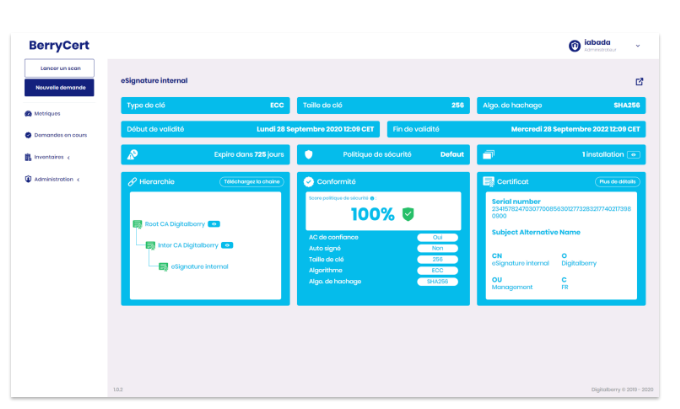Viewport: 680px width, 409px height.
Task: Click the BerryCert logo
Action: tap(59, 45)
